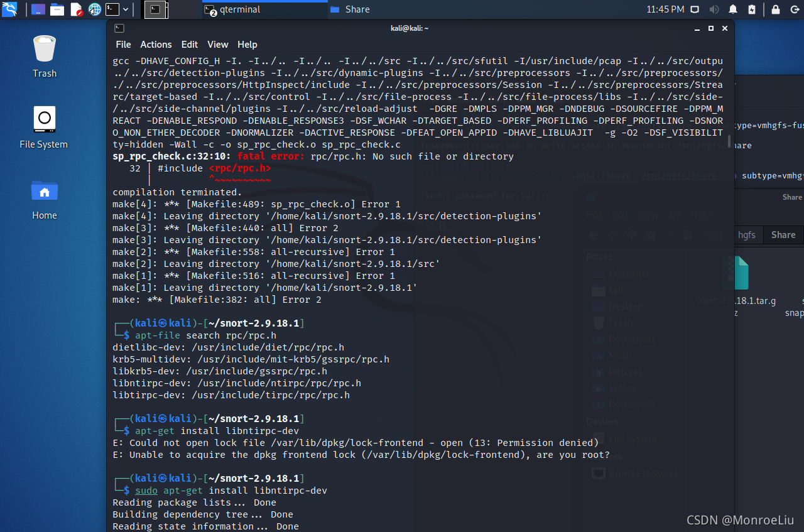
Task: Click the terminal window menu icon
Action: pyautogui.click(x=119, y=28)
